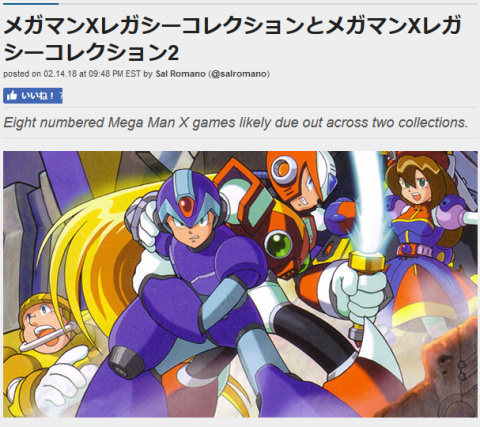
Task: Click the Mega Man X artwork image
Action: pos(240,284)
